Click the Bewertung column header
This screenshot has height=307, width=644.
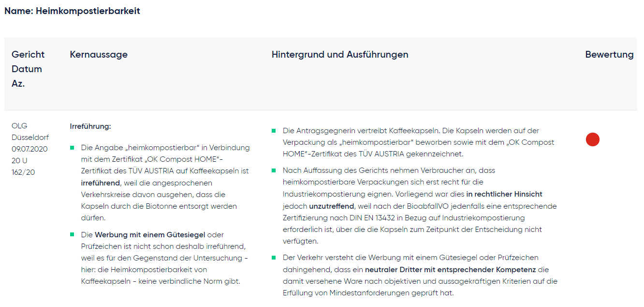click(x=609, y=55)
